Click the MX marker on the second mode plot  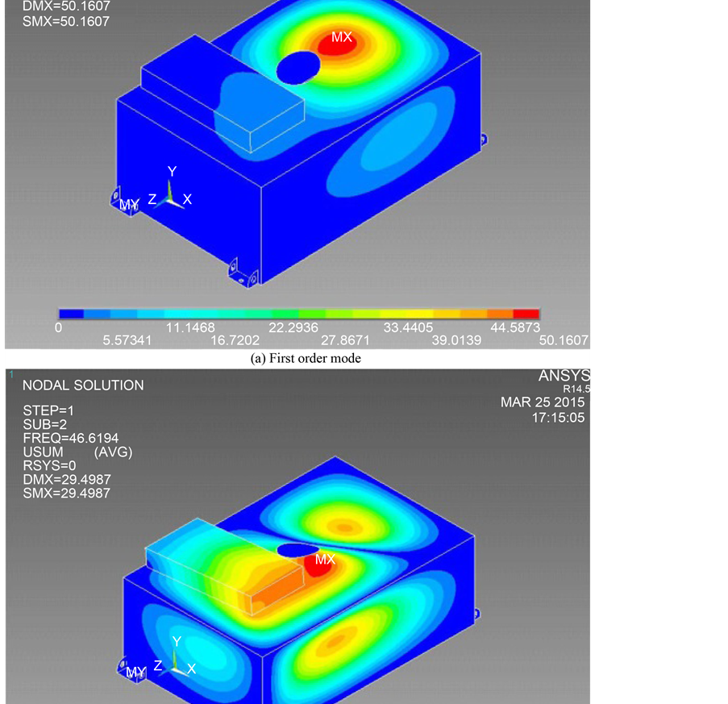pos(325,559)
